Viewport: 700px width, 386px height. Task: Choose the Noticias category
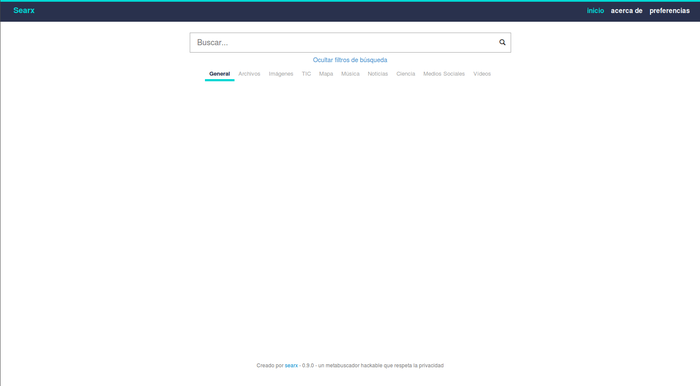coord(378,74)
